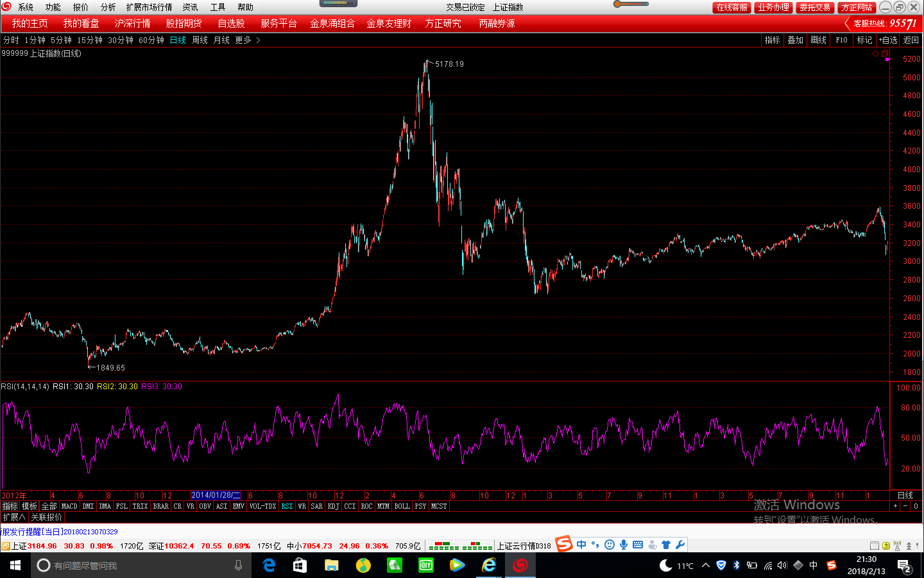Zoom out chart with − button

point(905,506)
